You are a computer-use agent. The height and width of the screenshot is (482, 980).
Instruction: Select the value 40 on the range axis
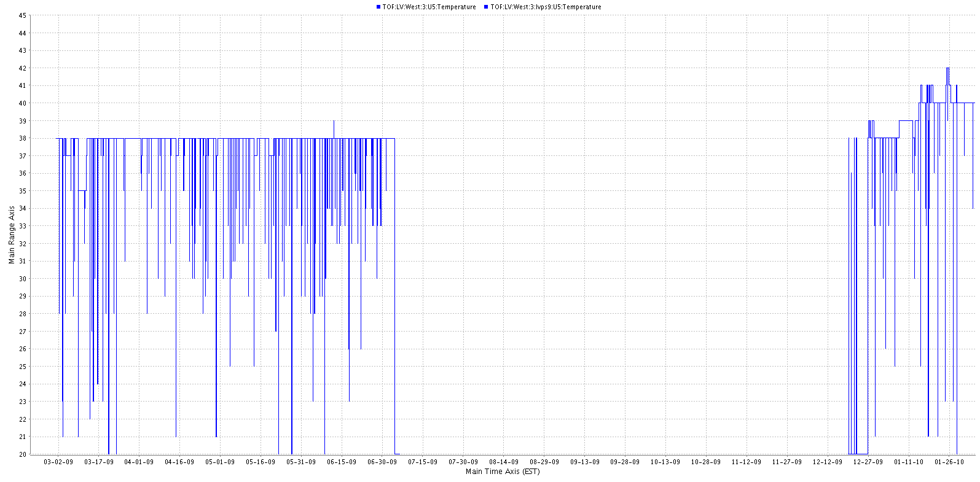[22, 103]
